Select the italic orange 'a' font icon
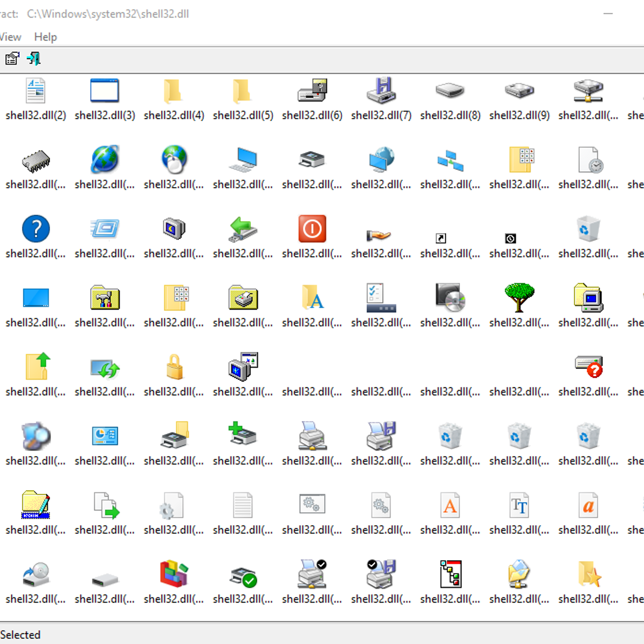 (588, 505)
